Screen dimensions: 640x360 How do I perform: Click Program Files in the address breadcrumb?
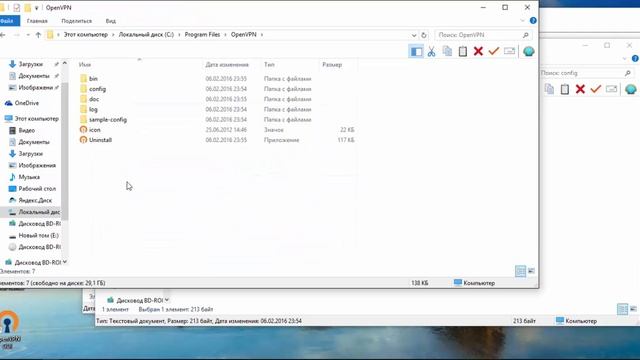pos(202,35)
